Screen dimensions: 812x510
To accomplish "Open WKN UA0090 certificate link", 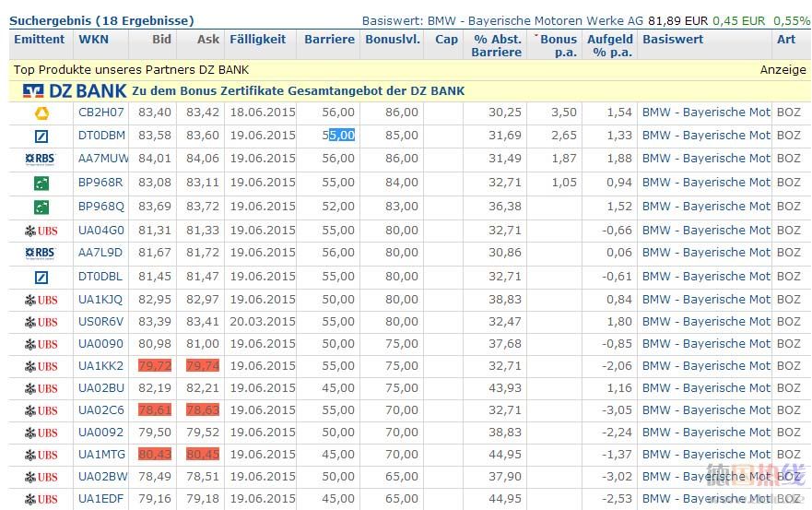I will coord(100,344).
